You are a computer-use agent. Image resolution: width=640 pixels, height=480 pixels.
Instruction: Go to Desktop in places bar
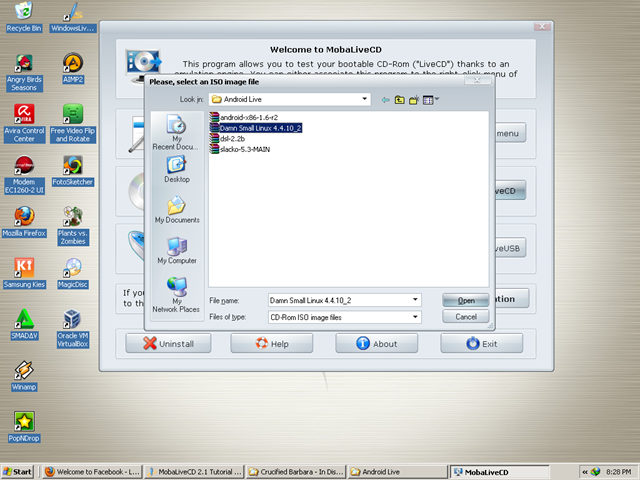coord(177,170)
